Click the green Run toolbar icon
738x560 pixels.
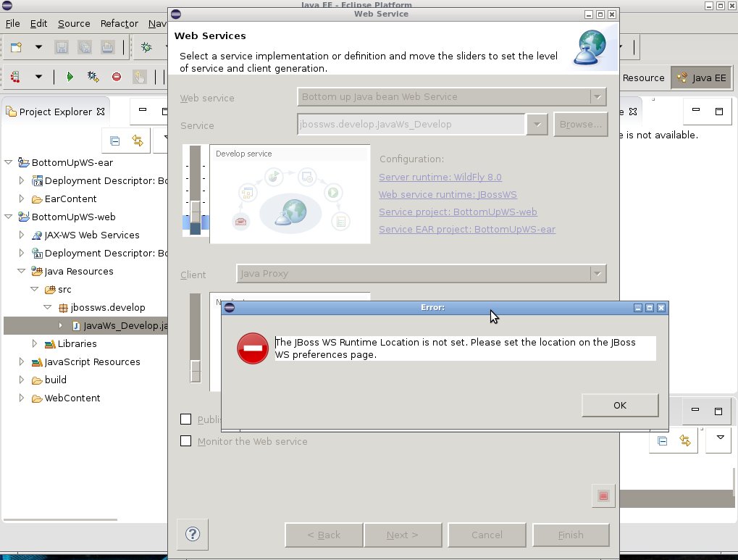(x=70, y=76)
